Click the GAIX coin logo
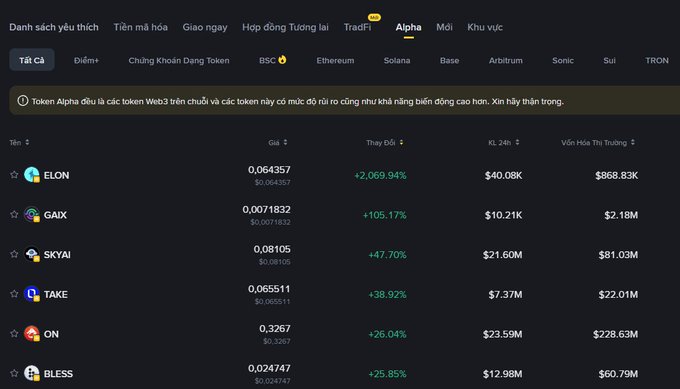The width and height of the screenshot is (680, 389). [32, 214]
